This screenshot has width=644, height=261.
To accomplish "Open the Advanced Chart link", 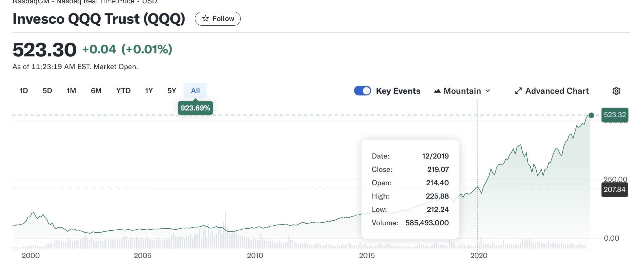I will (557, 91).
